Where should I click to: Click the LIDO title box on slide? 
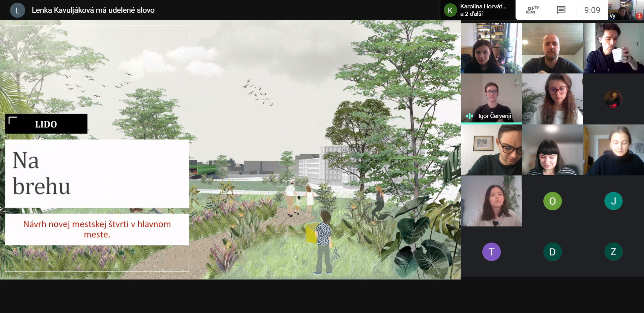coord(46,124)
